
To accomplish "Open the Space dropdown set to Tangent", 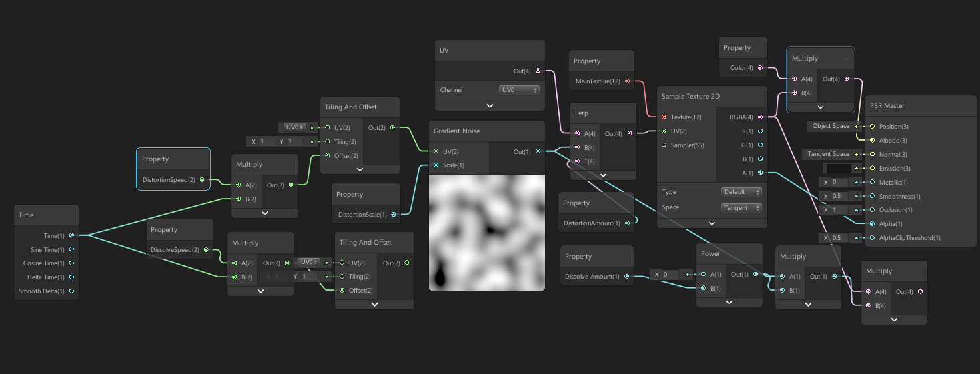I will (x=741, y=207).
